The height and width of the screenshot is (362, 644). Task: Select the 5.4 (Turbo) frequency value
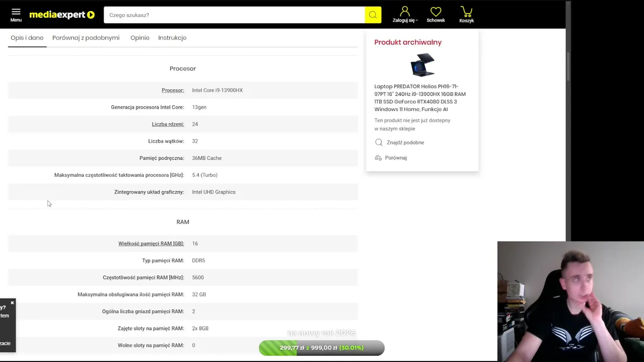[205, 175]
